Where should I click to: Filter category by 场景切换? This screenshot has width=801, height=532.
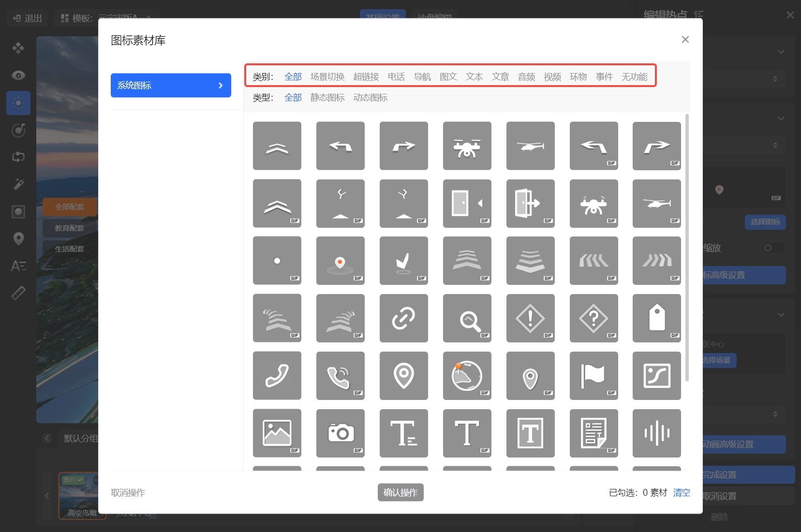pos(327,77)
